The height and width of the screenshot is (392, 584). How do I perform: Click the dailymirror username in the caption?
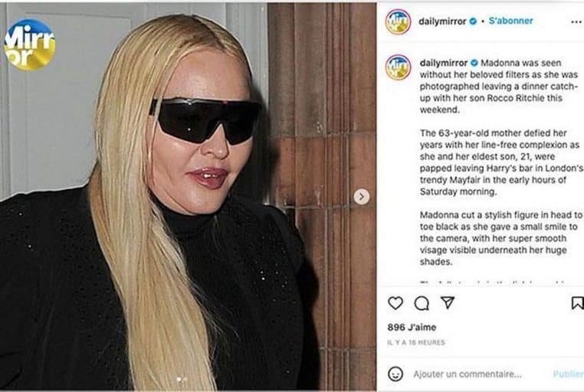pyautogui.click(x=444, y=63)
